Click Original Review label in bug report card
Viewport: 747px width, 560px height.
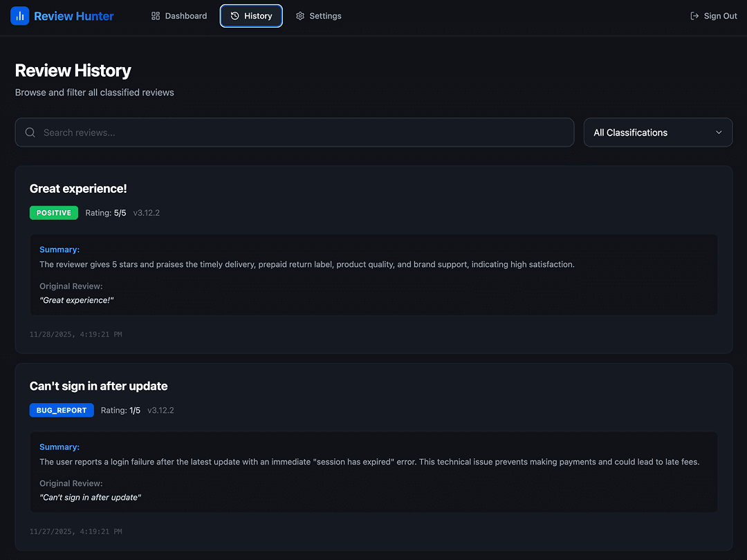tap(71, 483)
